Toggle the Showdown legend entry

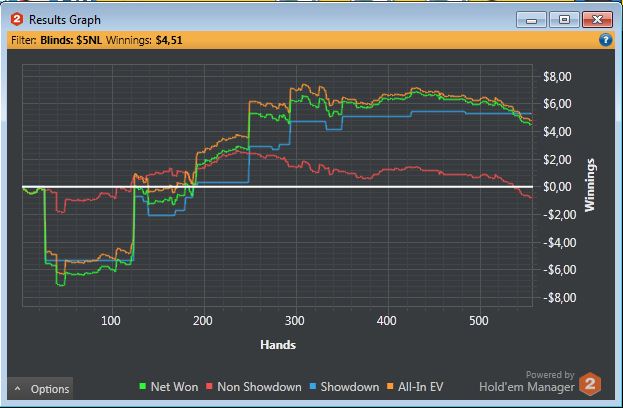[x=344, y=387]
